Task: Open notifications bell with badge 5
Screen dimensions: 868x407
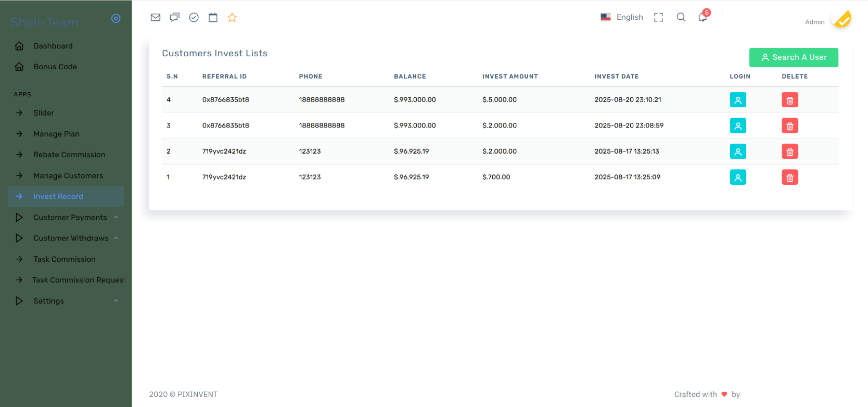Action: tap(703, 17)
